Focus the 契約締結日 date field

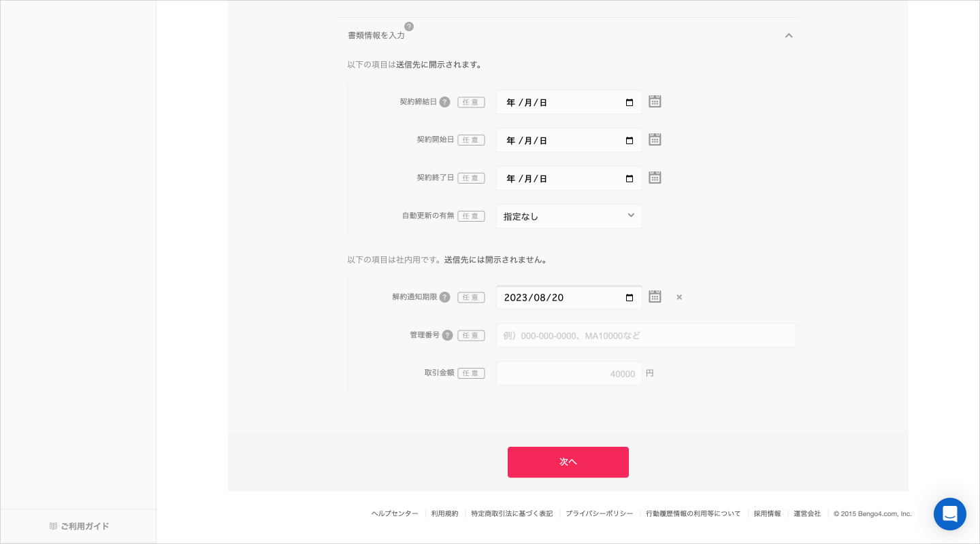click(x=569, y=102)
